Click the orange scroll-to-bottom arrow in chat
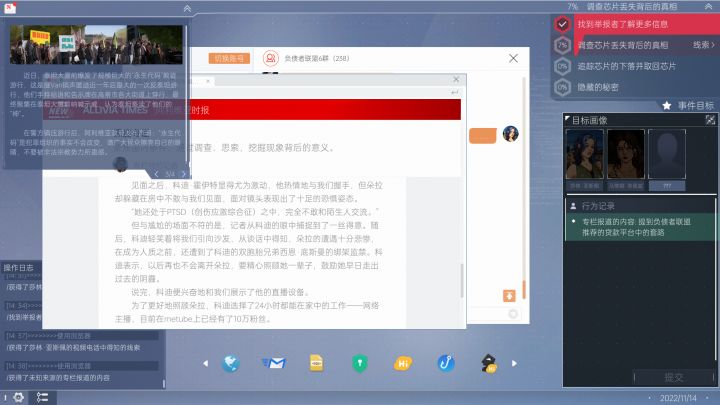Screen dimensions: 720x405 point(509,296)
